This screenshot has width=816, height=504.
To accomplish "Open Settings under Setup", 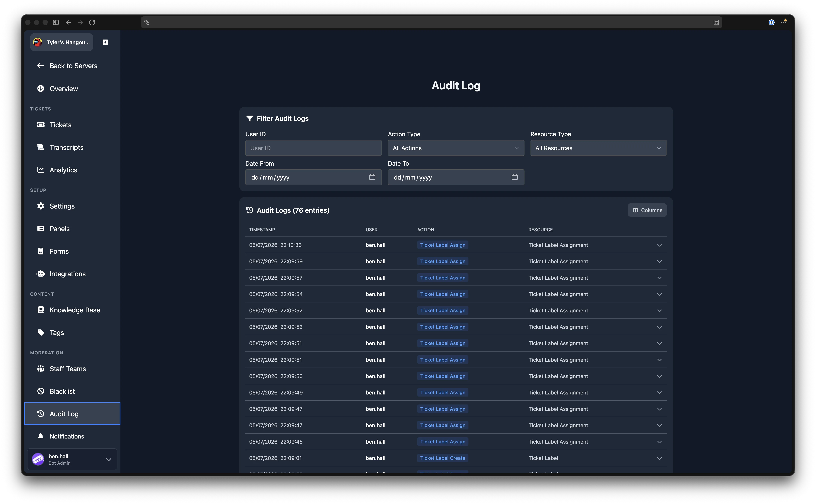I will point(72,206).
